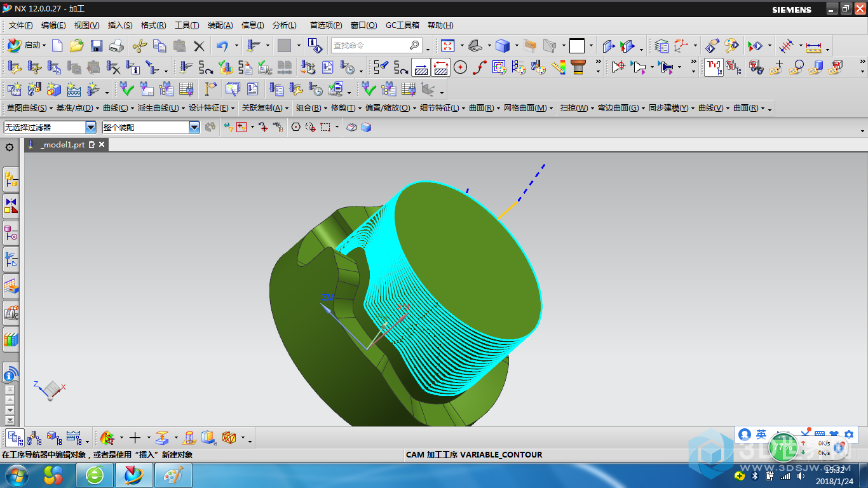Toggle the highlighted red waveform tree button
The height and width of the screenshot is (488, 868).
(714, 67)
